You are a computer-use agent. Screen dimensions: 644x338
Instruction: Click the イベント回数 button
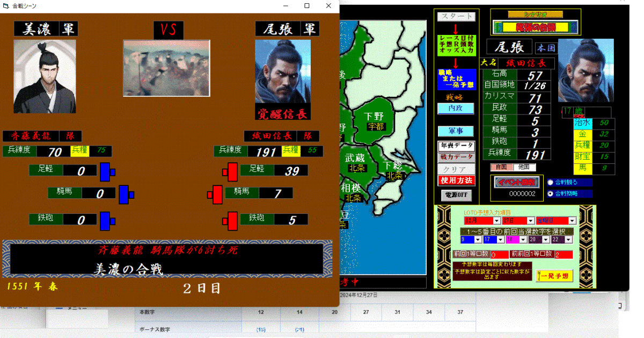[517, 182]
